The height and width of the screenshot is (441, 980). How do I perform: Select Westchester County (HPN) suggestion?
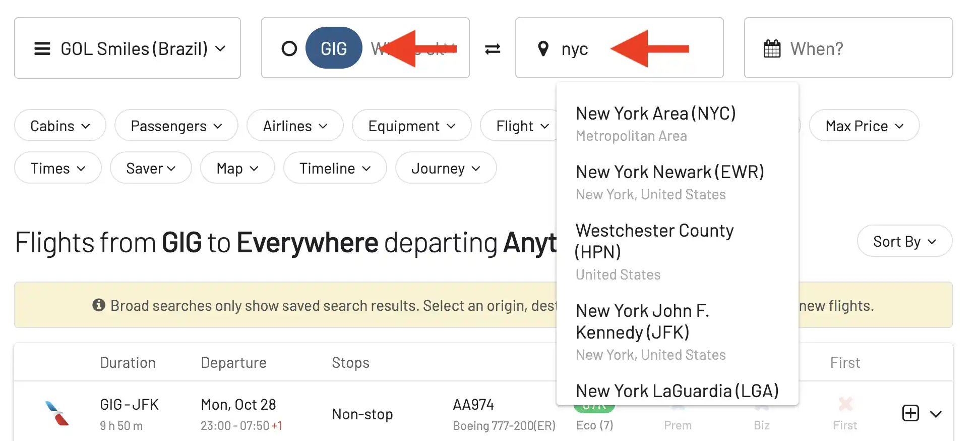pyautogui.click(x=677, y=251)
